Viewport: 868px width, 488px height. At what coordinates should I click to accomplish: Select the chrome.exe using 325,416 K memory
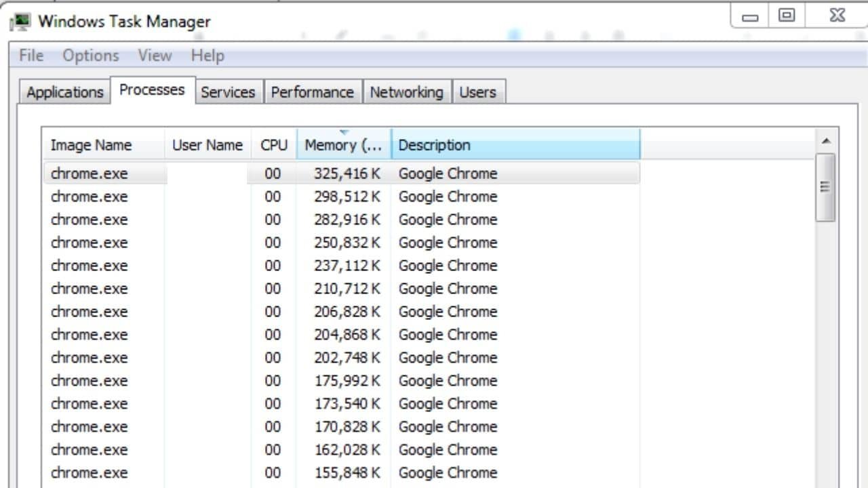click(x=271, y=174)
